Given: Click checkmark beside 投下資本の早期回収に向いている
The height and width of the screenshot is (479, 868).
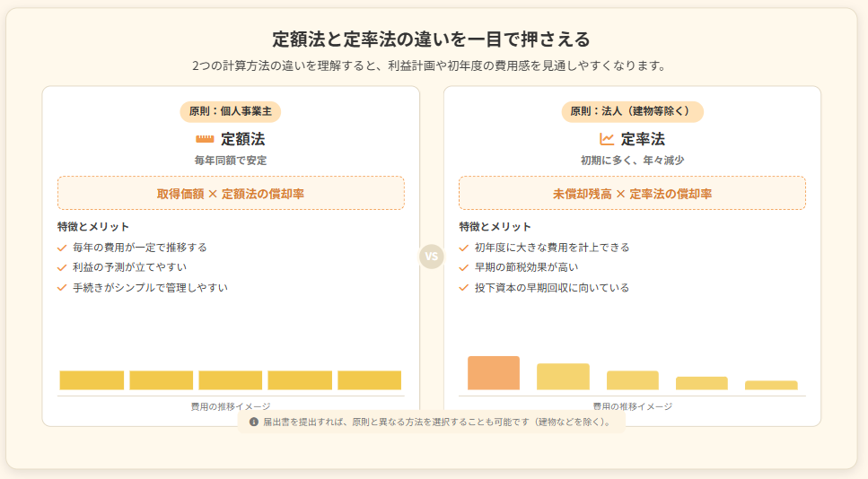Looking at the screenshot, I should pos(463,288).
